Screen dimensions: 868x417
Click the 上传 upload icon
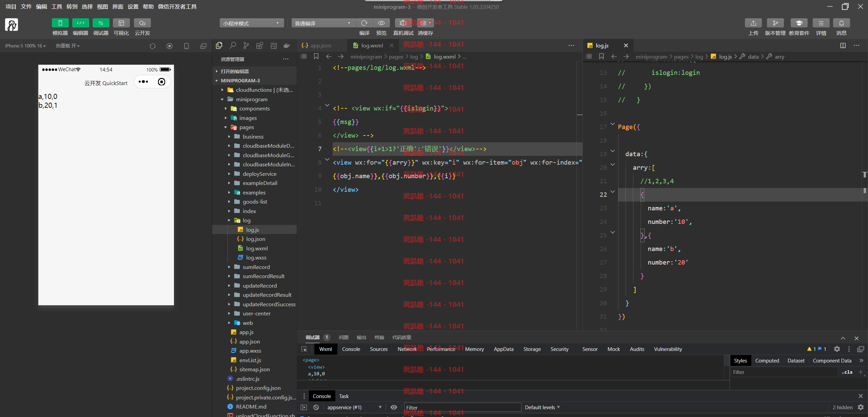[753, 23]
